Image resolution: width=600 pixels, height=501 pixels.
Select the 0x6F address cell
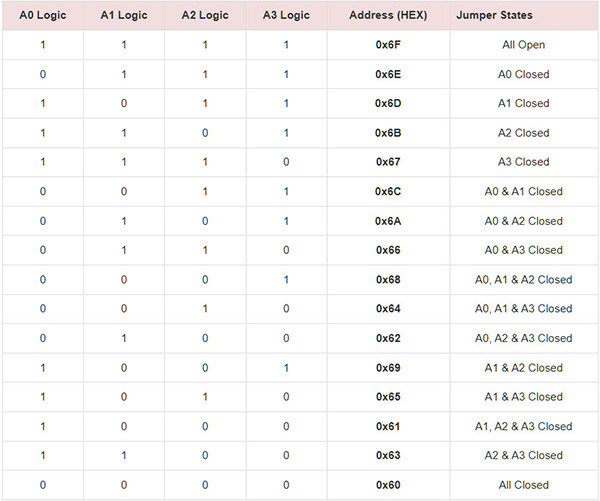tap(387, 45)
